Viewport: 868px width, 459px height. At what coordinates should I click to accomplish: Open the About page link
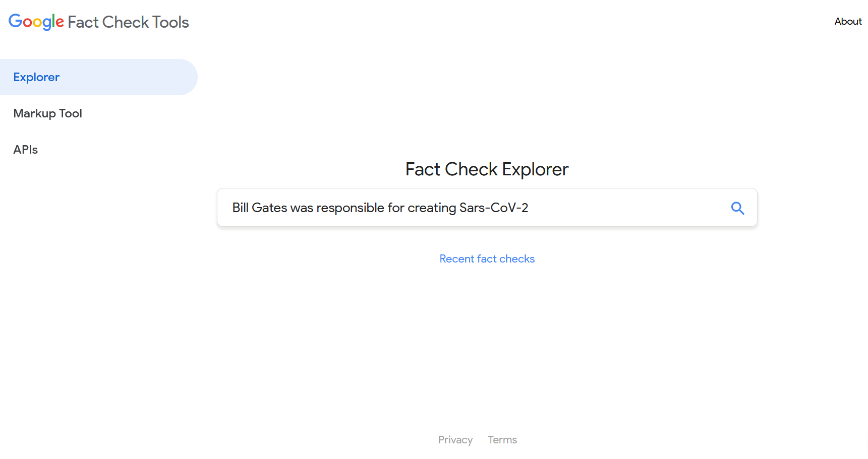click(x=848, y=21)
